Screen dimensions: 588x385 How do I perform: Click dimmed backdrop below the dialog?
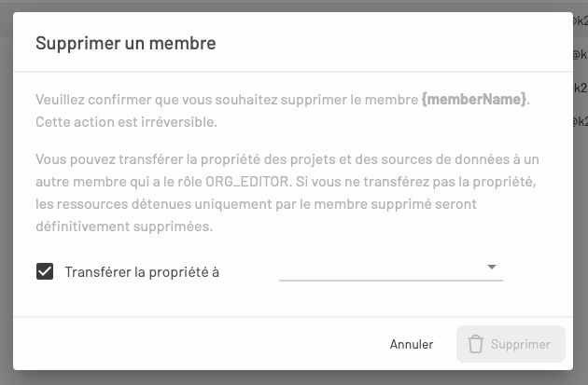[x=280, y=377]
